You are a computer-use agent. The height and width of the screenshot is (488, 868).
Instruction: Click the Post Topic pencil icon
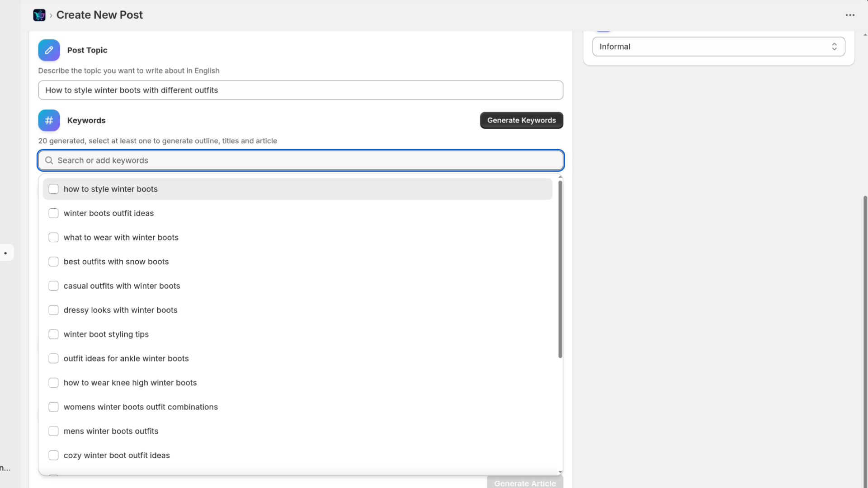tap(48, 50)
